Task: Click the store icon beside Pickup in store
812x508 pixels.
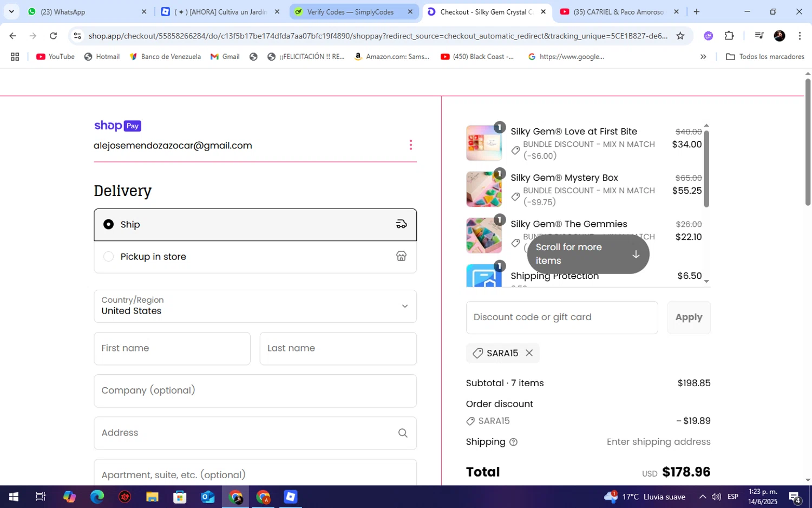Action: 401,256
